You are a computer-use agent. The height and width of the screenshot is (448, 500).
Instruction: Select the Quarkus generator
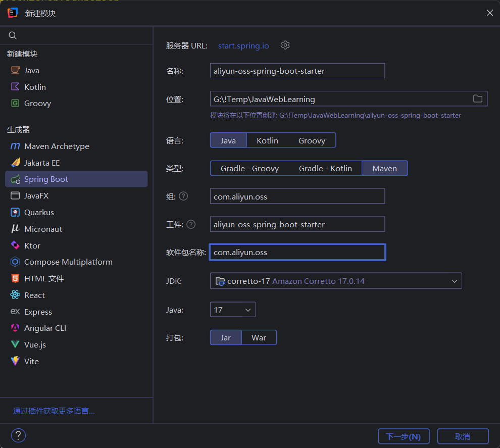pyautogui.click(x=39, y=213)
